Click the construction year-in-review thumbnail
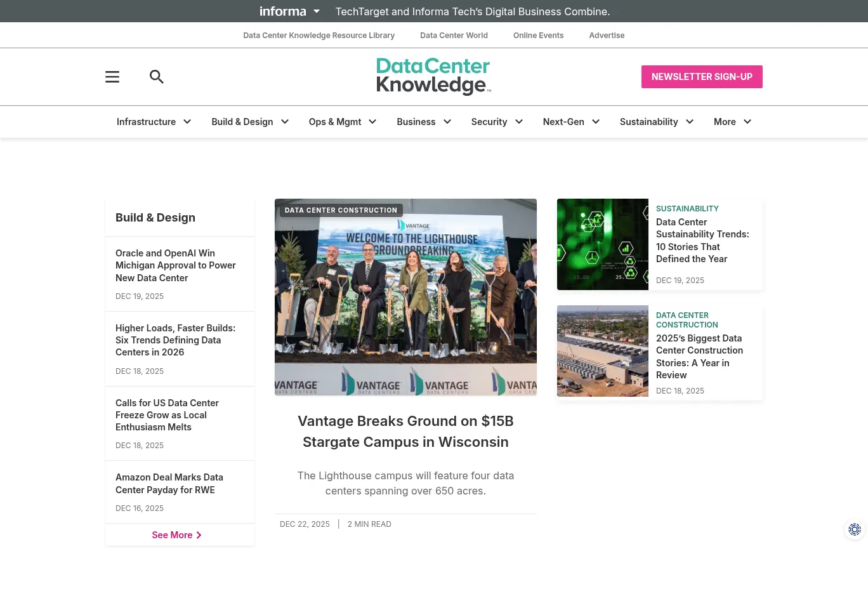Screen dimensions: 868x603 pos(602,351)
